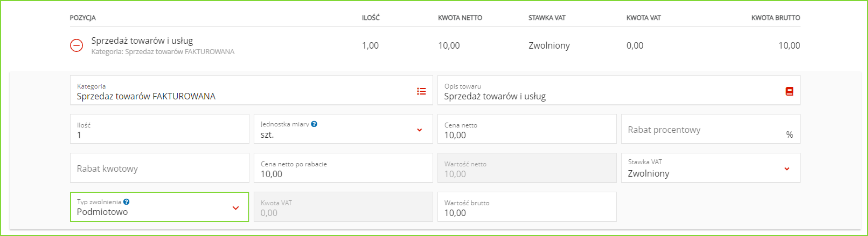The width and height of the screenshot is (868, 236).
Task: Click the red book icon in Opis towaru
Action: click(789, 91)
